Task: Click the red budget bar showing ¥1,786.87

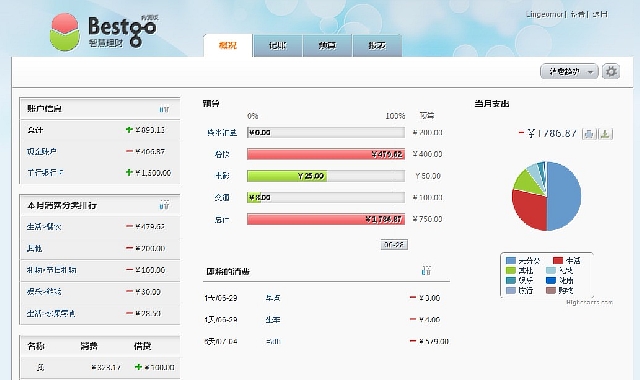Action: 326,219
